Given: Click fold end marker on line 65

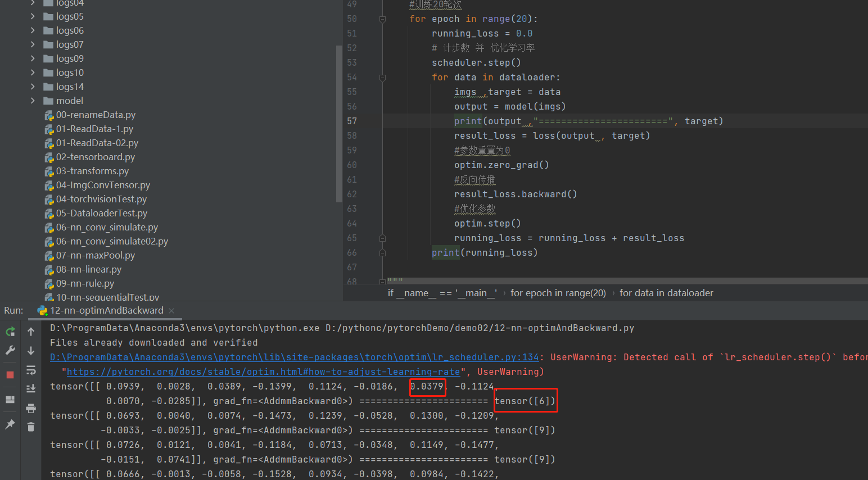Looking at the screenshot, I should tap(382, 238).
